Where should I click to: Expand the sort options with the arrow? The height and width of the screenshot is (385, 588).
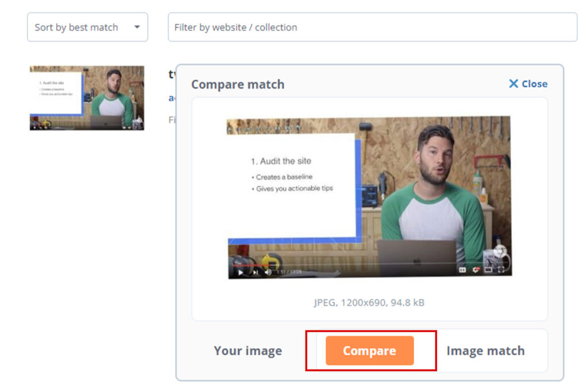pos(136,27)
